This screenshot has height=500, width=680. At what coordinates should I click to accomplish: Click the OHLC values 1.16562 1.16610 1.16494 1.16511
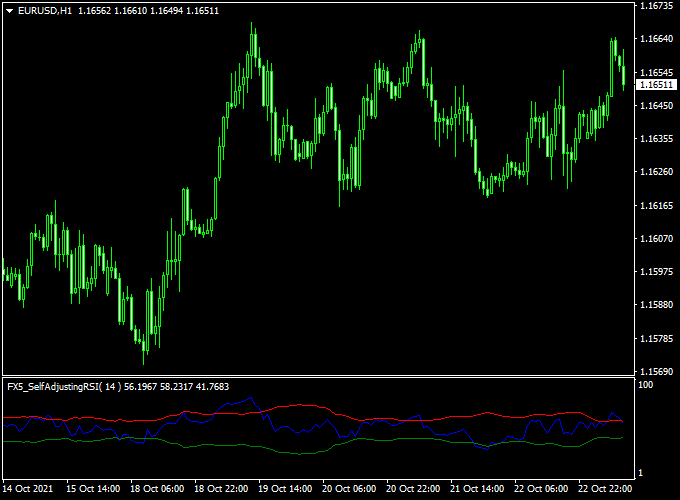click(148, 11)
